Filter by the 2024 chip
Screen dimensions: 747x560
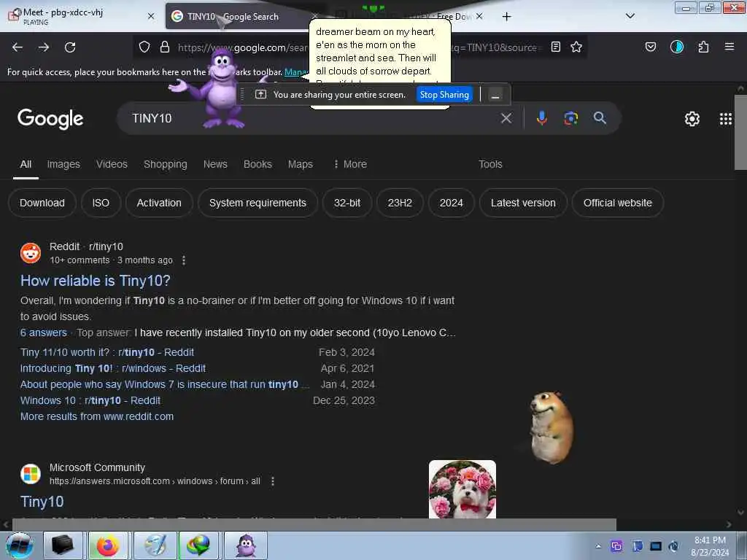451,203
